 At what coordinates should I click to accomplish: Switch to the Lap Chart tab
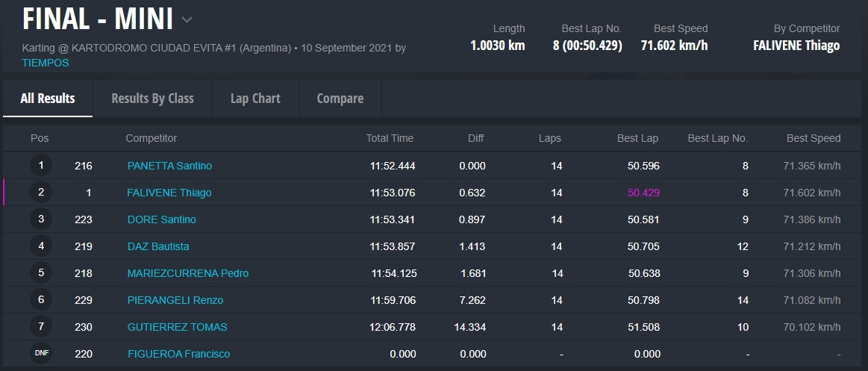[x=255, y=99]
